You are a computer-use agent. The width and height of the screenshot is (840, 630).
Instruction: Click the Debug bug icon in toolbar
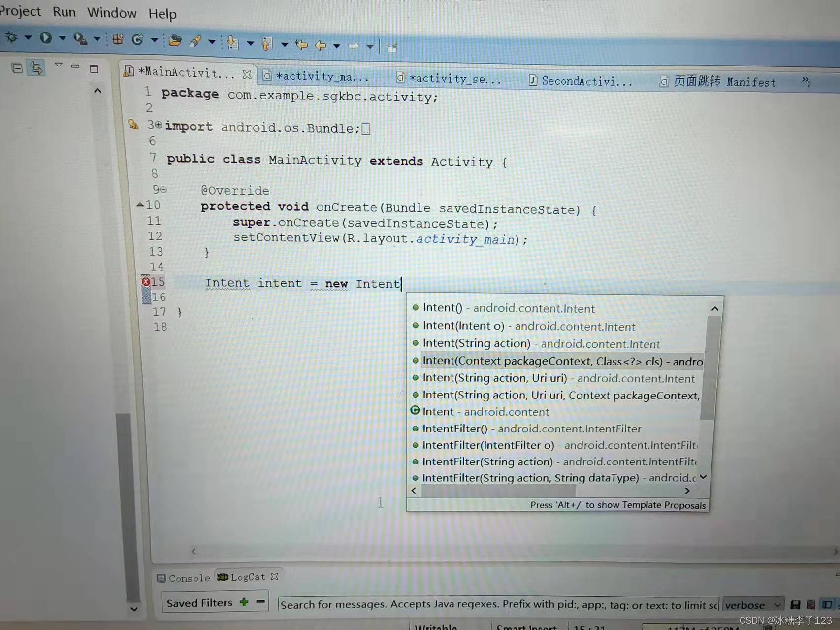click(11, 37)
